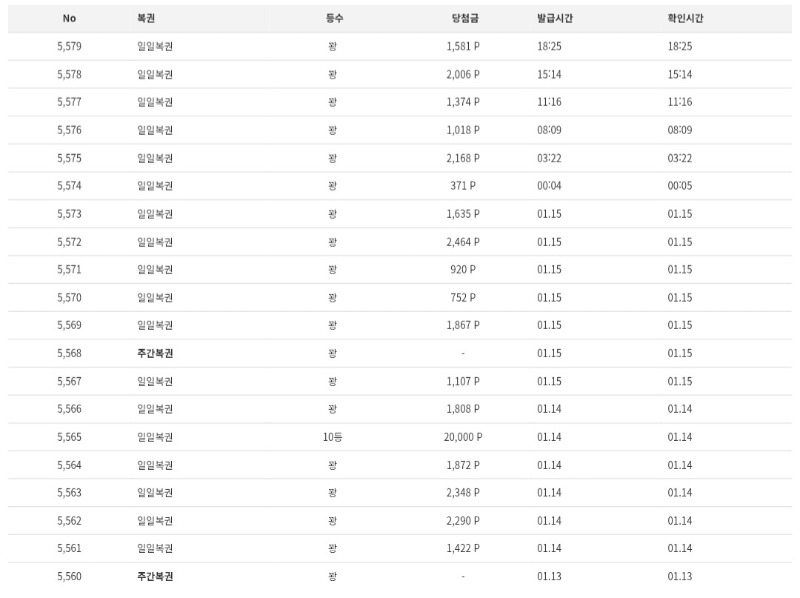
Task: Click the 20,000 P prize amount
Action: tap(464, 437)
